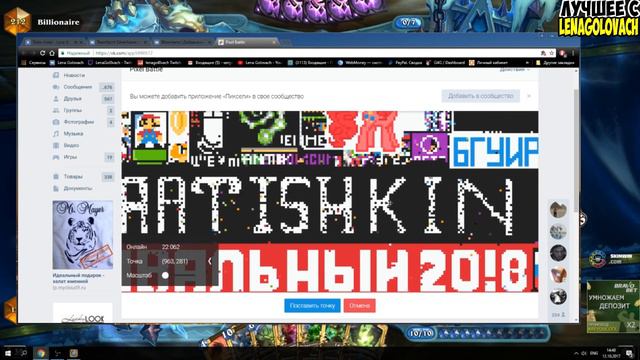
Task: Open the taskbar search icon
Action: pos(24,353)
